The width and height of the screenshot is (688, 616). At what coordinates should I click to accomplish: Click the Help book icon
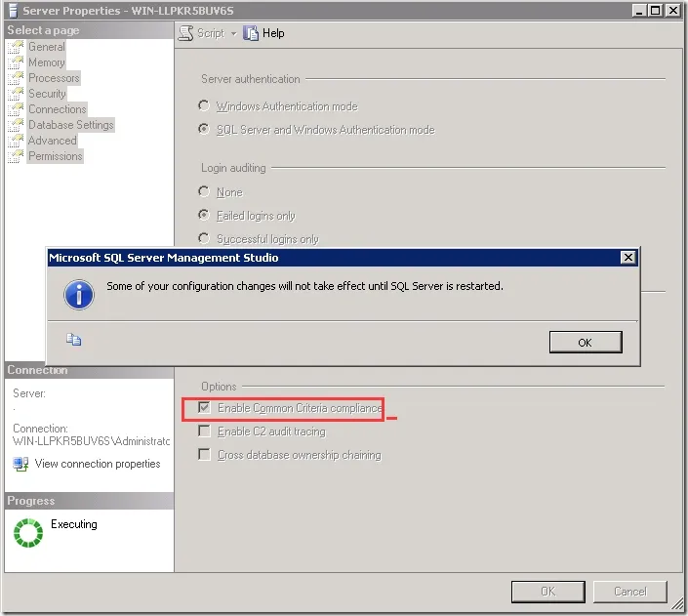coord(251,33)
